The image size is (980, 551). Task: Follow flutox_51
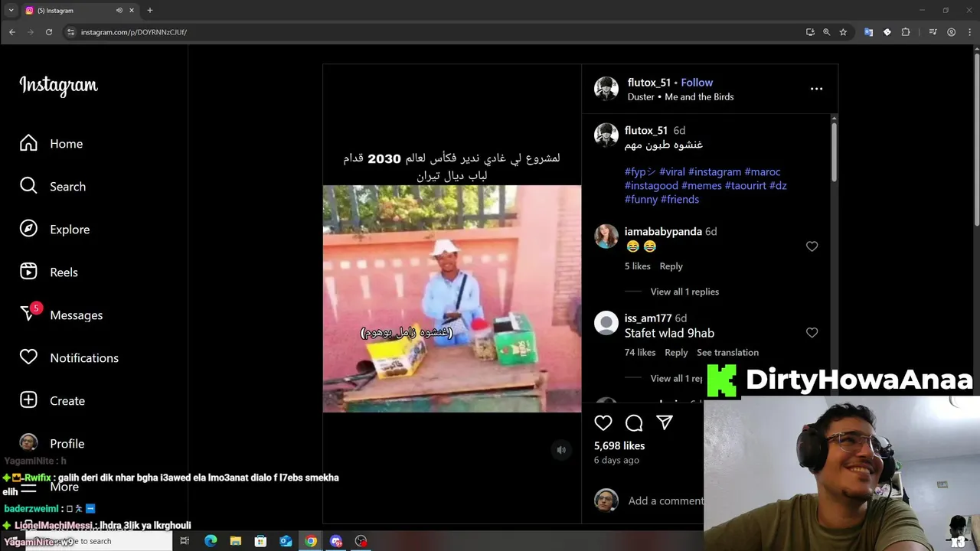697,83
